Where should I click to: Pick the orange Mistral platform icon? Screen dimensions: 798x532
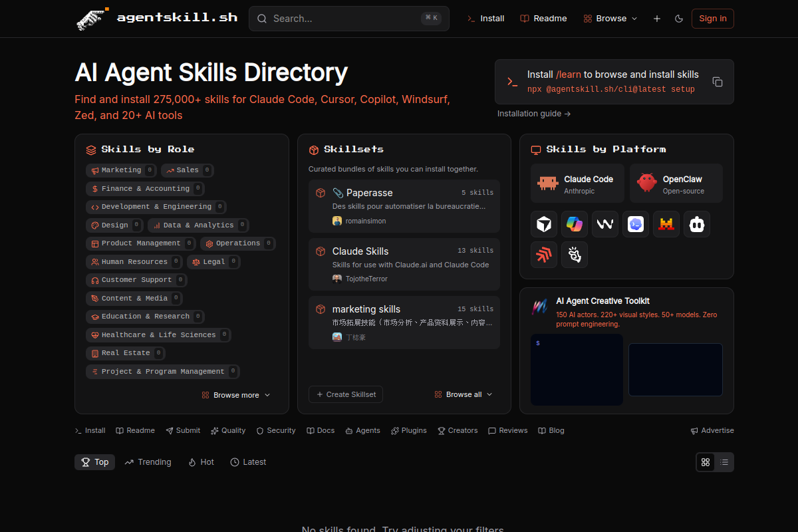click(666, 224)
